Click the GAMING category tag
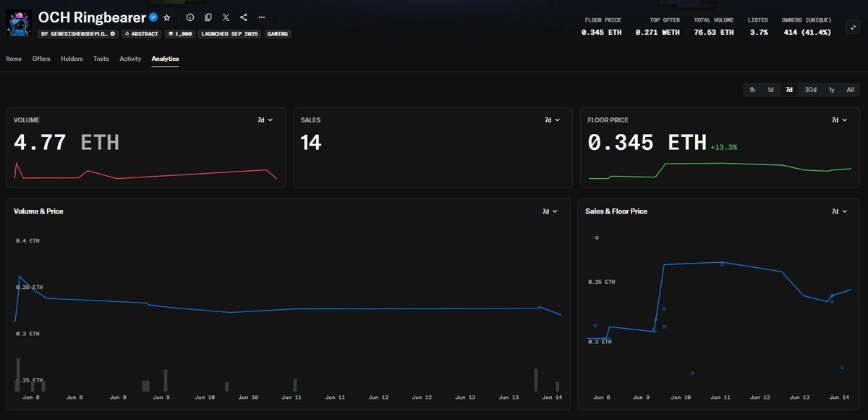 (x=278, y=34)
